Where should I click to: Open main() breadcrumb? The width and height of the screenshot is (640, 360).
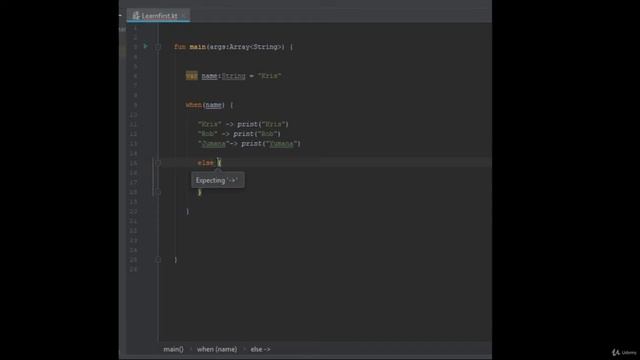pos(173,349)
